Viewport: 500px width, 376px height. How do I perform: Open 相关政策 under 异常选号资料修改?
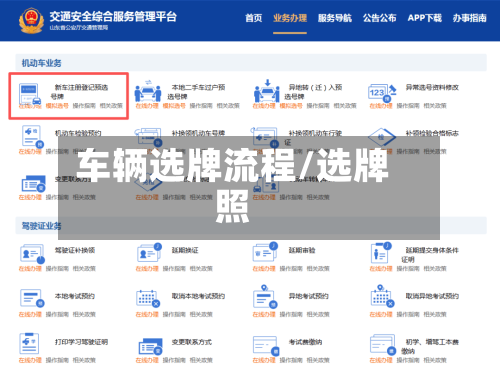(x=435, y=106)
